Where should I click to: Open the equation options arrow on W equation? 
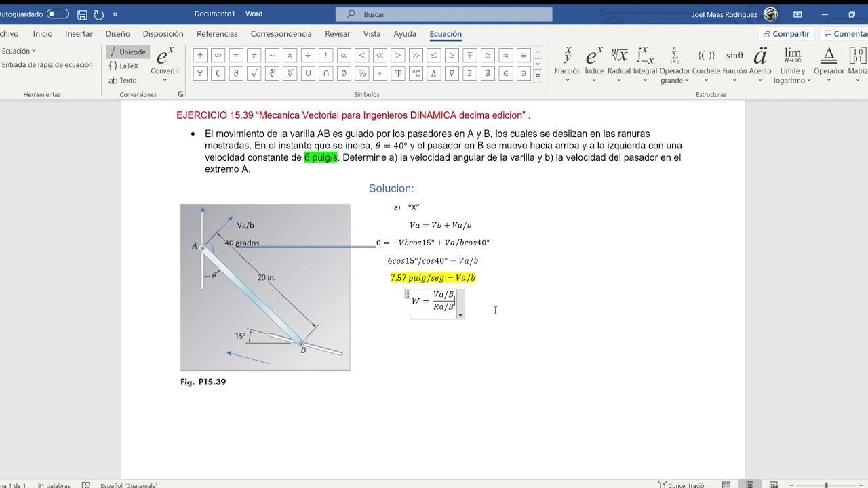click(460, 314)
